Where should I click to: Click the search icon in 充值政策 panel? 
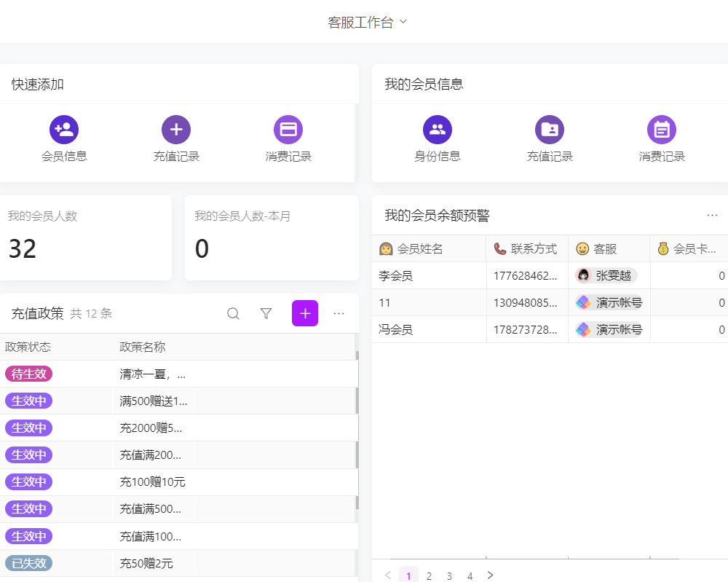point(233,313)
